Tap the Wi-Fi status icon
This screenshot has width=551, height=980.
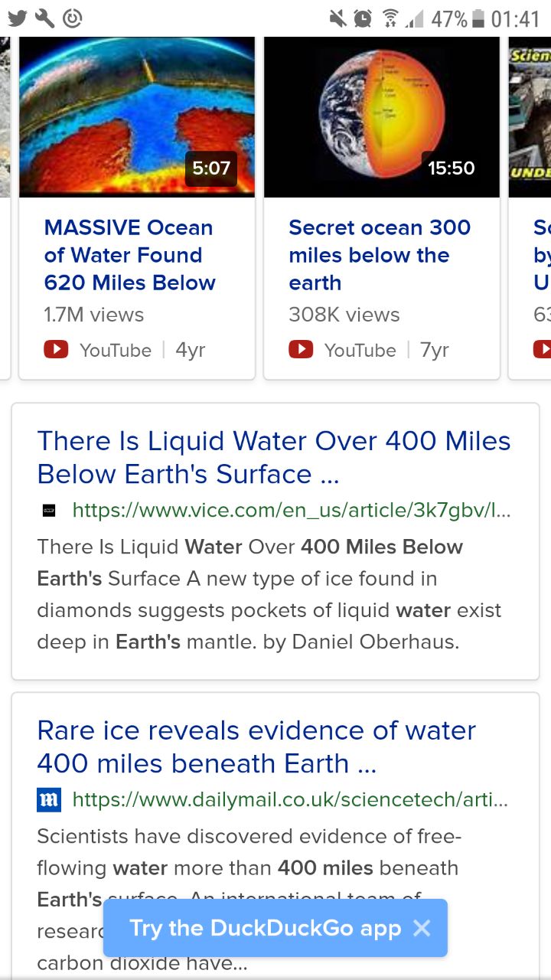[x=391, y=18]
